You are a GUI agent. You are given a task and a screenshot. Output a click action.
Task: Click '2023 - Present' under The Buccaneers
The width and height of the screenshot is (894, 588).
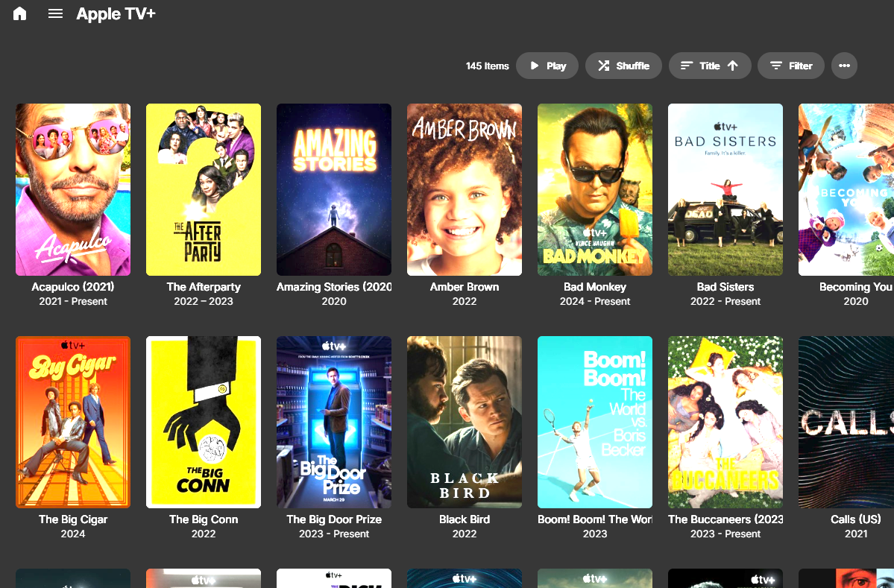tap(725, 534)
